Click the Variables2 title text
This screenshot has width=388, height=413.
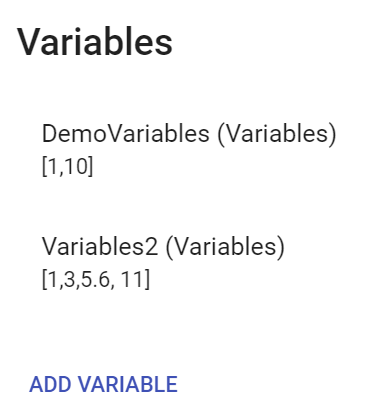[x=163, y=247]
